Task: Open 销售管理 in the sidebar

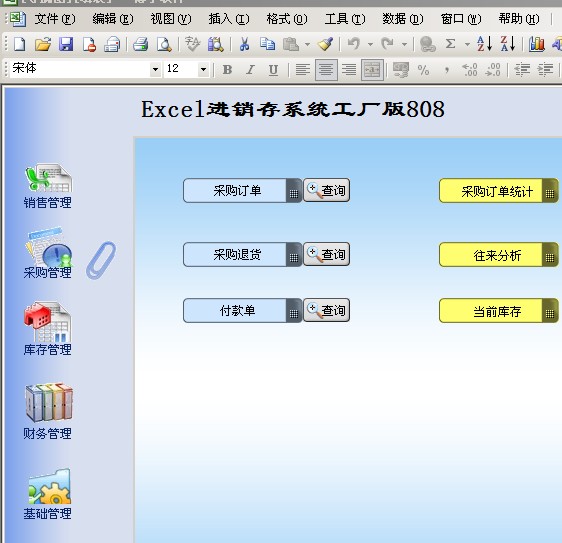Action: click(x=48, y=186)
